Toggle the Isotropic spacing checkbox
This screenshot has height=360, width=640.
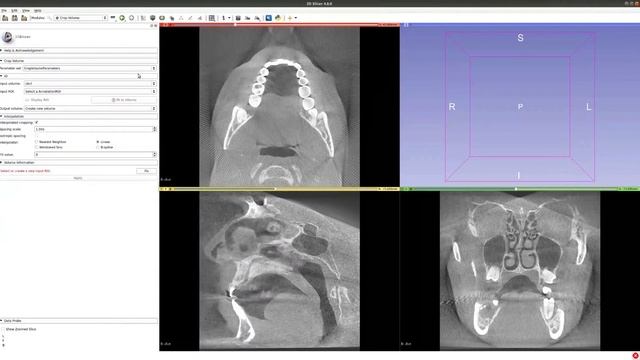[x=36, y=136]
